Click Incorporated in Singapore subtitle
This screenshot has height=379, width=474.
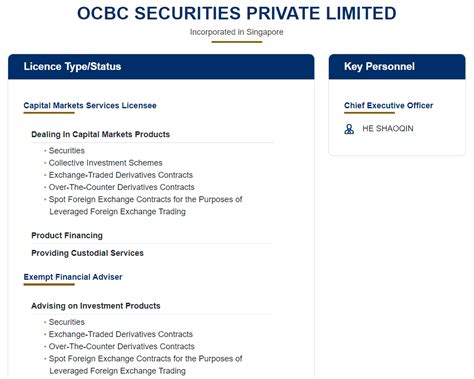[x=237, y=32]
